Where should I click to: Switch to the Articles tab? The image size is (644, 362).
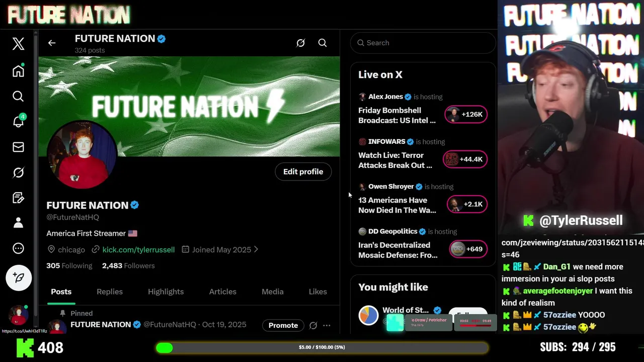223,292
